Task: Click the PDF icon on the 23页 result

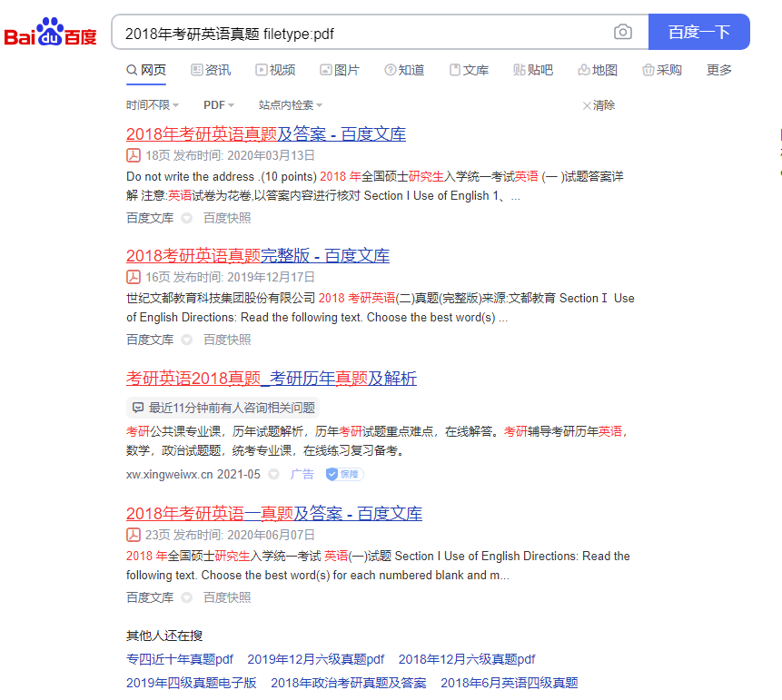Action: point(134,535)
